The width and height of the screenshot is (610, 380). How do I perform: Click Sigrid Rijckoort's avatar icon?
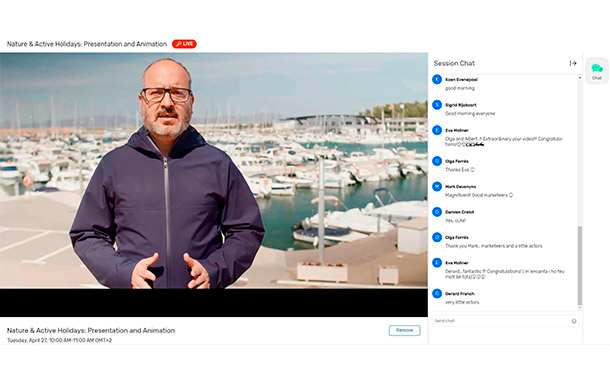tap(437, 105)
